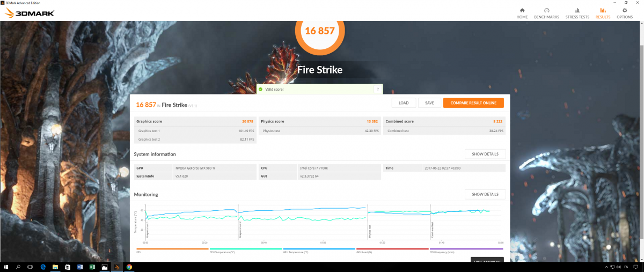Click the SystemInfo v5.1.620 value

(x=182, y=176)
